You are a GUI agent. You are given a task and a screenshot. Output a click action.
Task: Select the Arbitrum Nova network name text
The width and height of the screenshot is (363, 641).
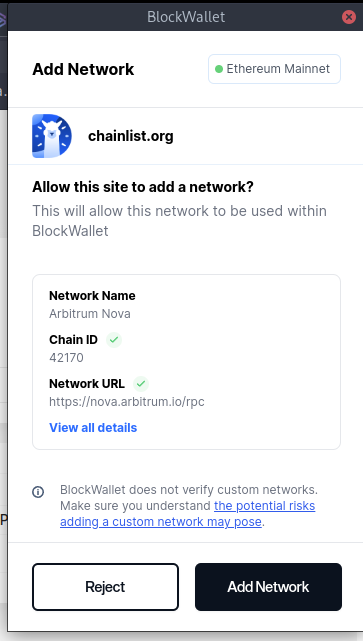pyautogui.click(x=90, y=314)
